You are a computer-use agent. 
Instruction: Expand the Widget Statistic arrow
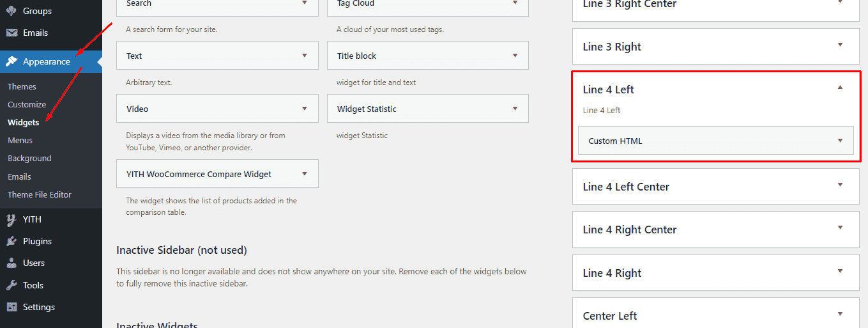pos(515,109)
